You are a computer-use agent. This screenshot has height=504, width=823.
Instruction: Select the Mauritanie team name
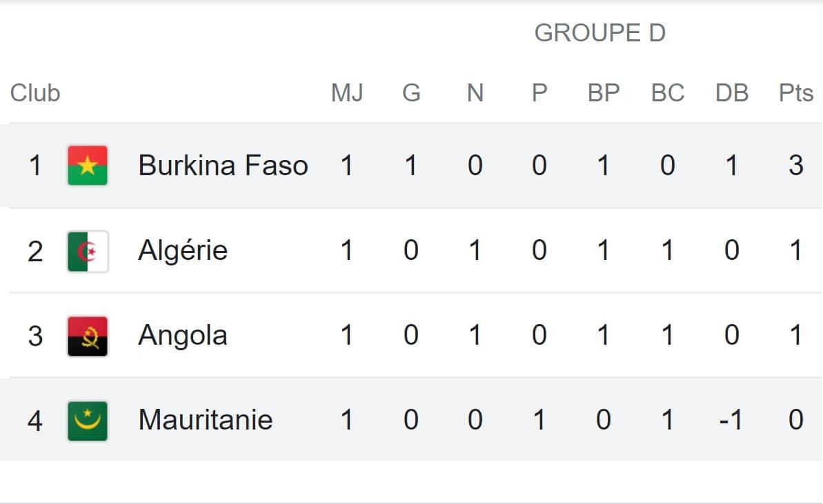205,420
